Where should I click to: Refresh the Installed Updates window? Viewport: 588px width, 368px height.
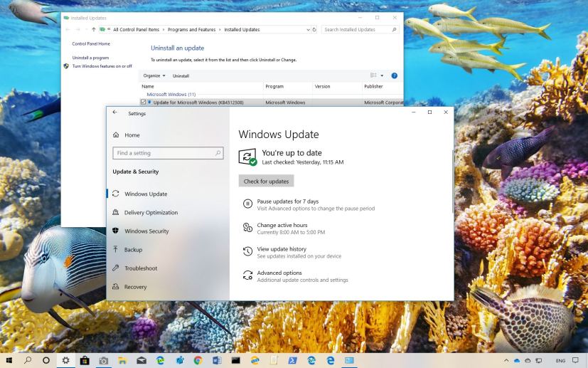click(x=314, y=29)
